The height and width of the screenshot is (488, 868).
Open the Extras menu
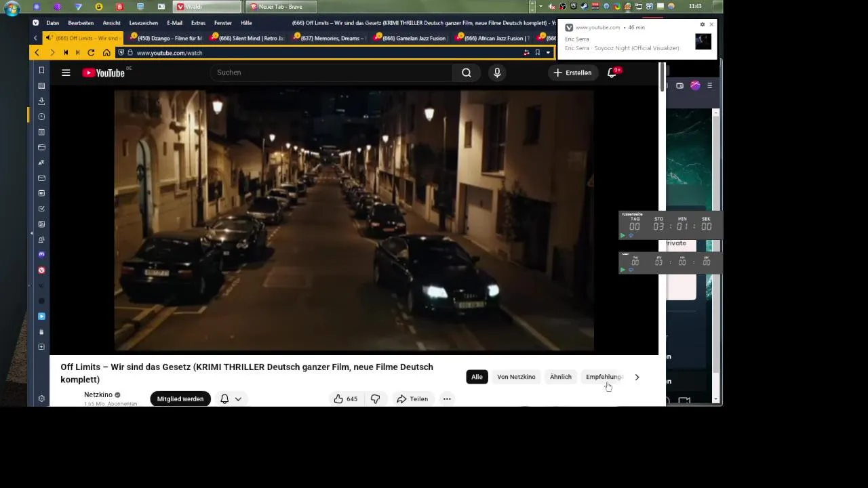[x=198, y=23]
